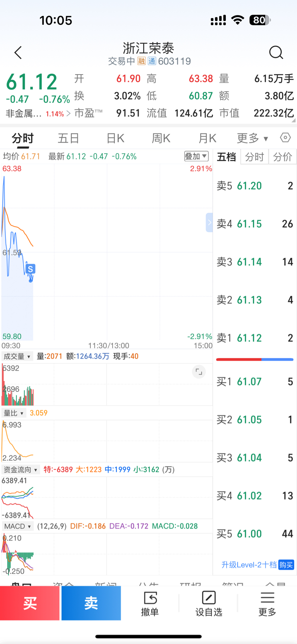This screenshot has width=297, height=644.
Task: Tap the 买3 61.04 order row
Action: click(x=255, y=458)
